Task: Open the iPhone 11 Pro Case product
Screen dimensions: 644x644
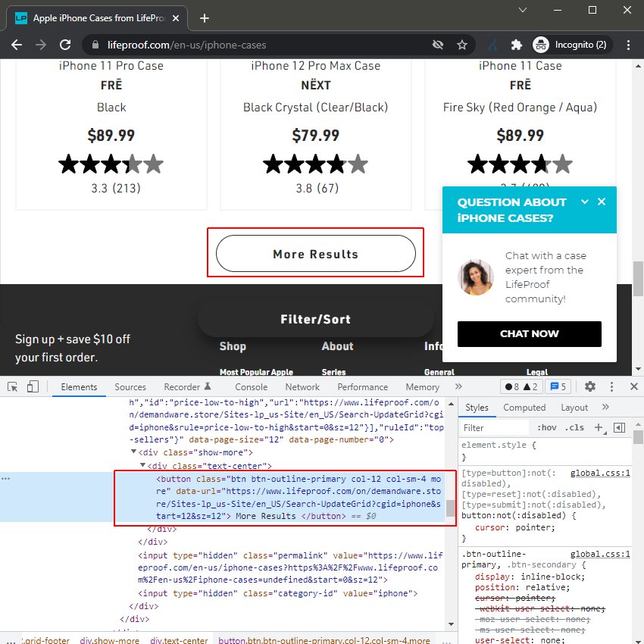Action: tap(111, 66)
